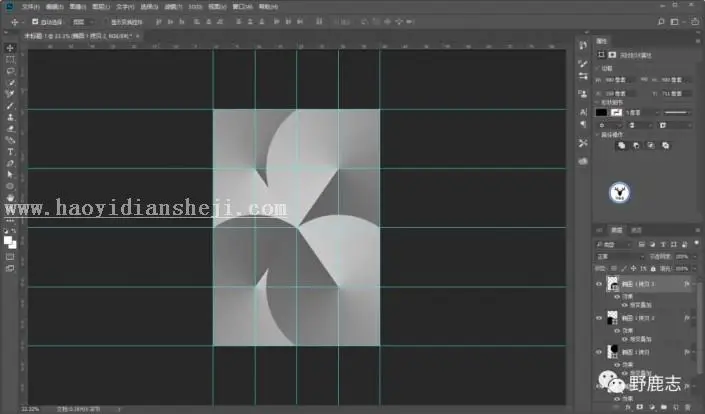Hide effects of 椭圆 1 拷贝 3 layer

tap(617, 297)
